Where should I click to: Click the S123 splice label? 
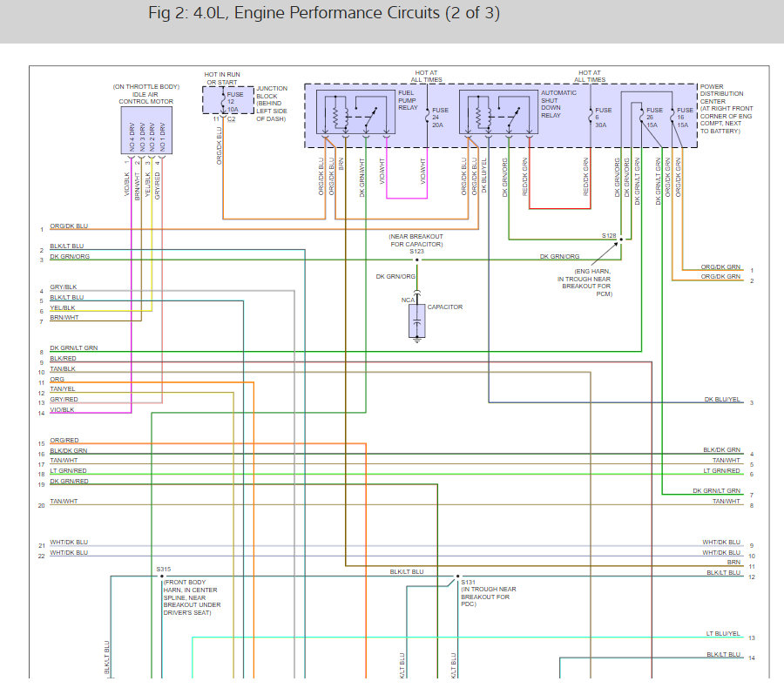[x=416, y=252]
